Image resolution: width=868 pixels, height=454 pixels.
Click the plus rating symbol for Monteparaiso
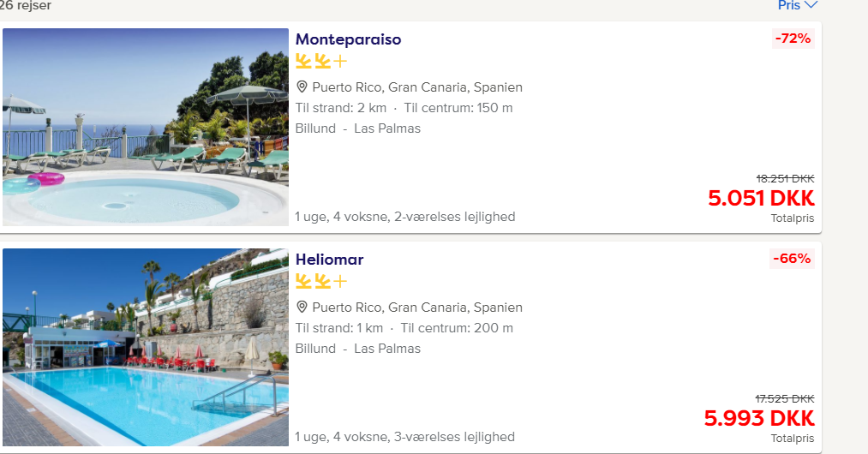pyautogui.click(x=340, y=61)
